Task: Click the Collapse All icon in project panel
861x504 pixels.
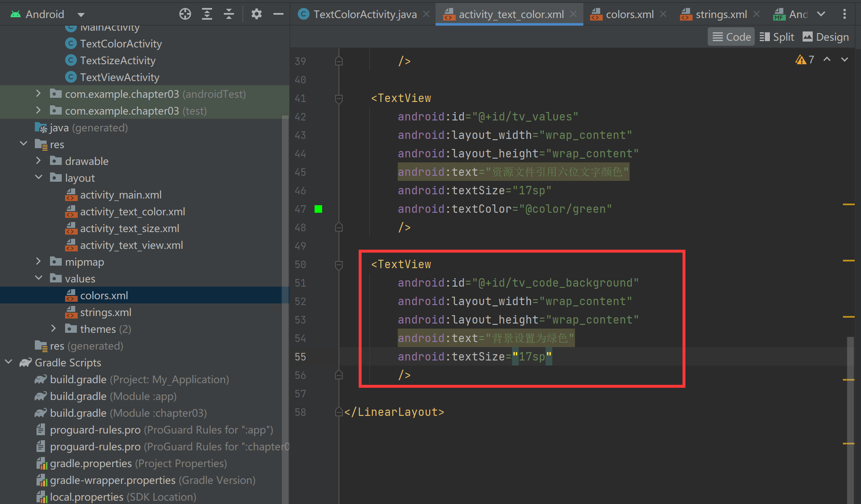Action: (229, 14)
